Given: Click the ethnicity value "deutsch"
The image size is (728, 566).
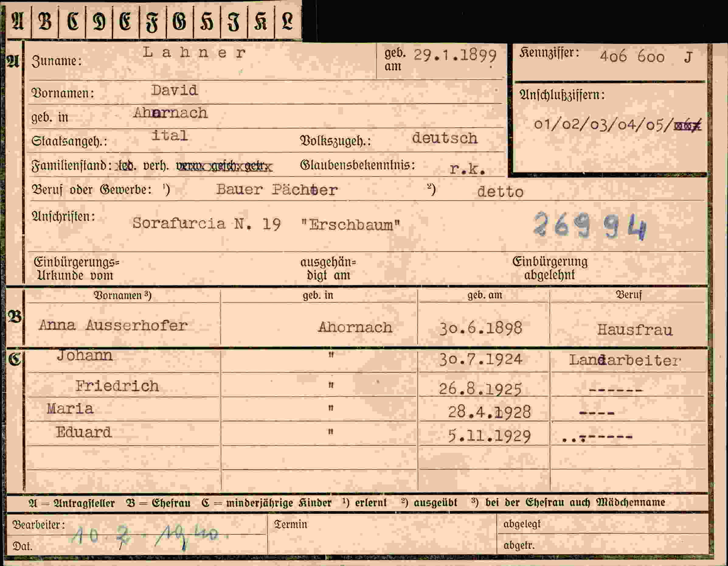Looking at the screenshot, I should pos(445,138).
